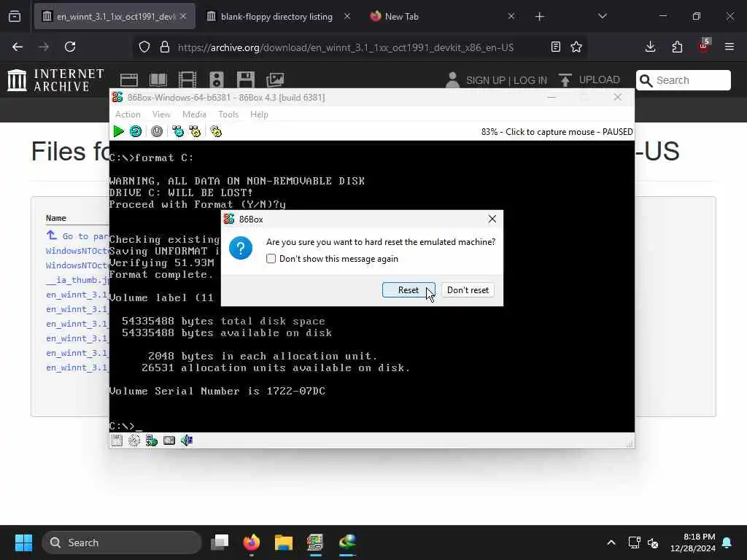Click the site padlock security icon

(165, 47)
